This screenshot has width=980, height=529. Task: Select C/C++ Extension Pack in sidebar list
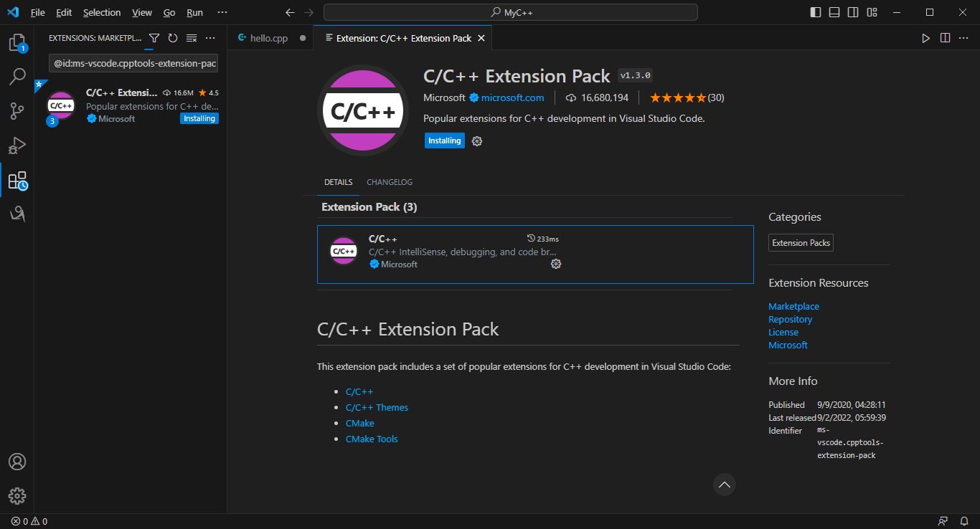pos(131,105)
